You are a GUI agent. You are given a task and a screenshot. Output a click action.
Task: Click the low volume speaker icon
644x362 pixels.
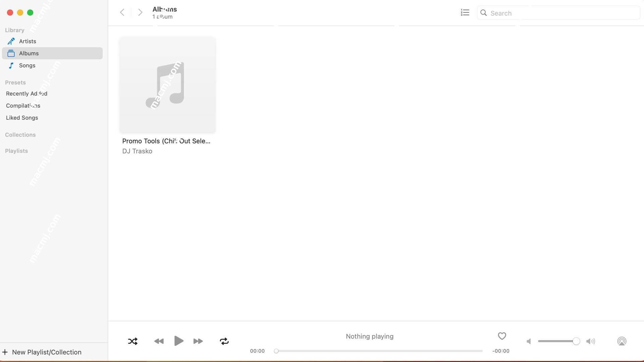point(529,341)
